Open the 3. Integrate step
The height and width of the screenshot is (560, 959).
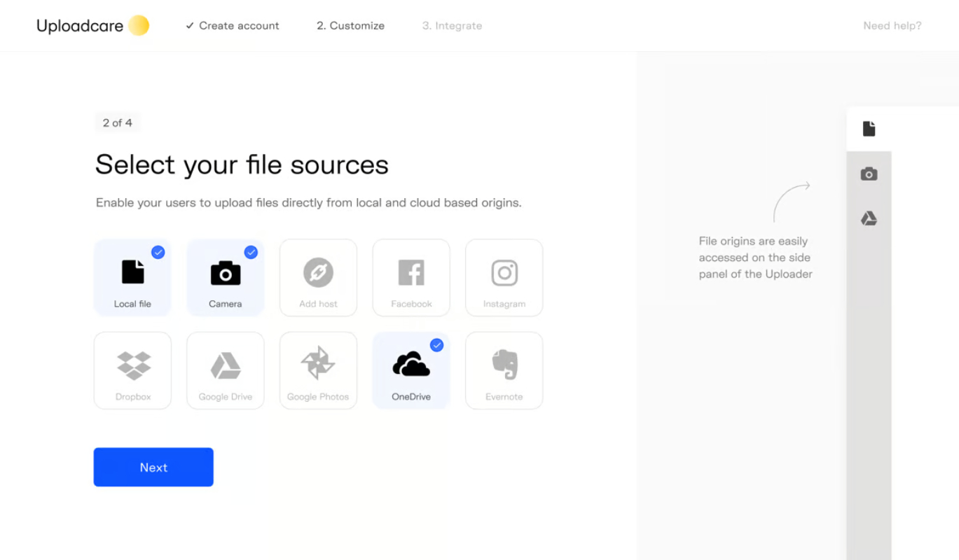[452, 26]
